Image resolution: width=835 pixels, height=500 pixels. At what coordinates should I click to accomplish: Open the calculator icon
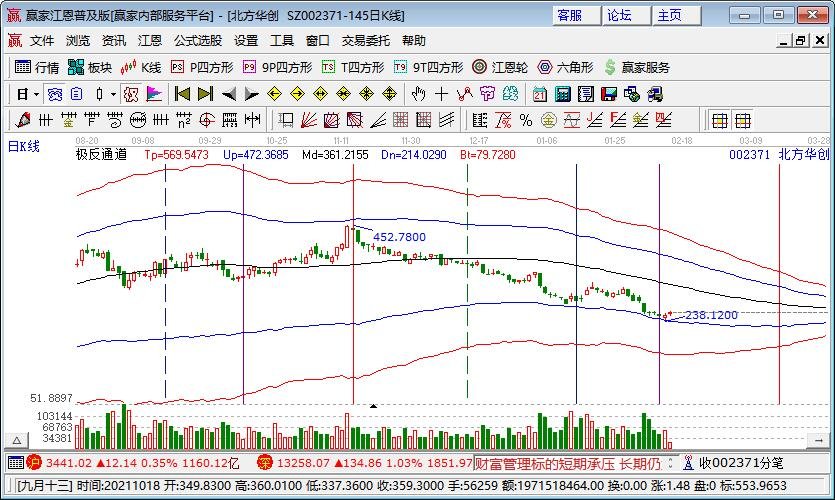click(x=562, y=95)
